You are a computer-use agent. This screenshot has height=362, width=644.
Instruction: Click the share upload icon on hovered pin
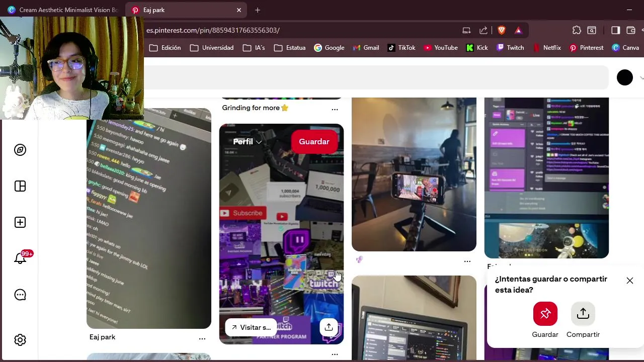pos(329,327)
